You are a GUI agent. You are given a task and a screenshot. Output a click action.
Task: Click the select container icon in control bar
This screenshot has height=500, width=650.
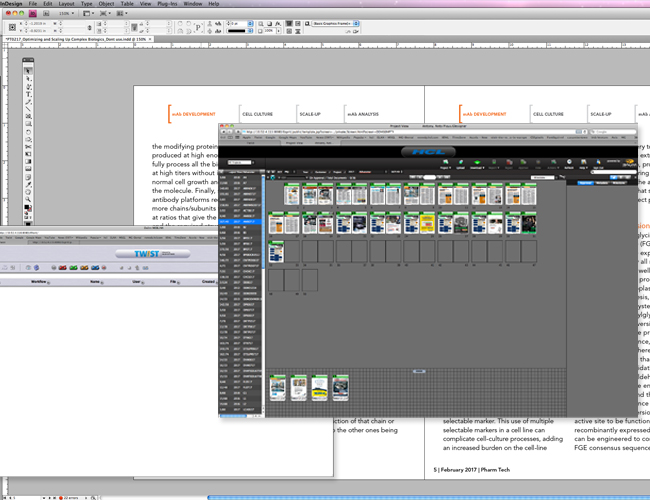(210, 24)
